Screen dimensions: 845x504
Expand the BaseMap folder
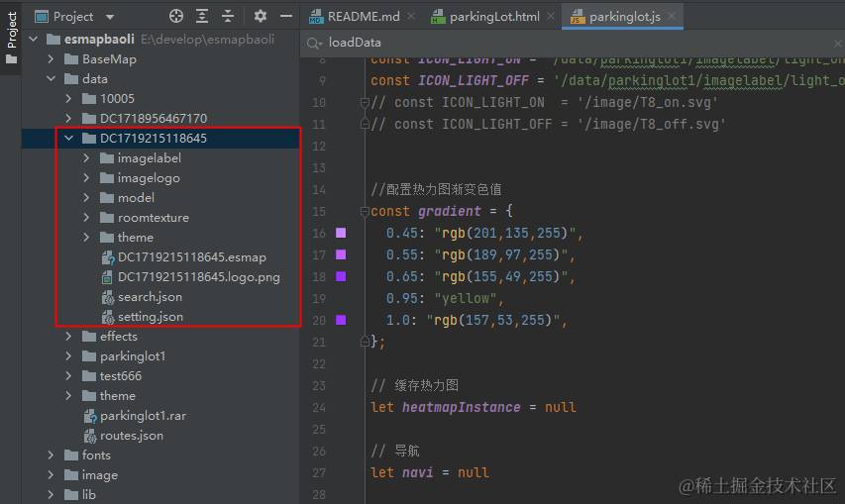coord(51,59)
